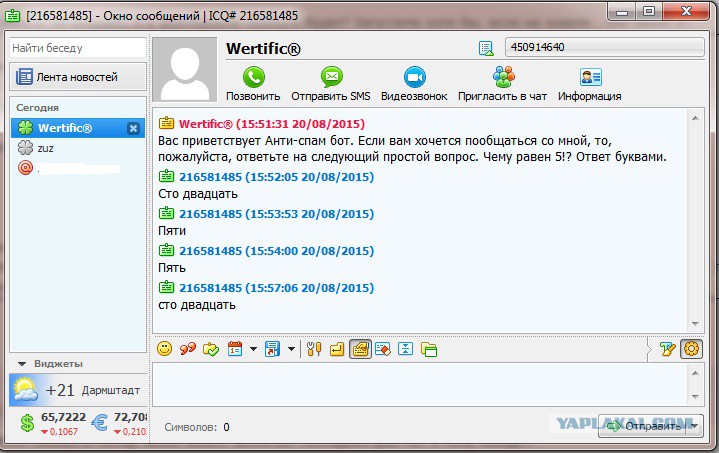Click the lowercase message "сто двадцать"
The width and height of the screenshot is (719, 453).
click(197, 305)
